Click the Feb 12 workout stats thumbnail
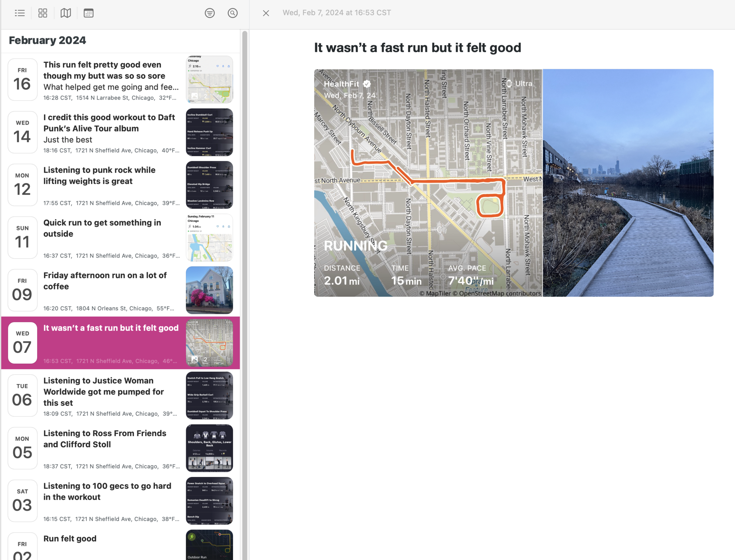Screen dimensions: 735x560 coord(209,185)
